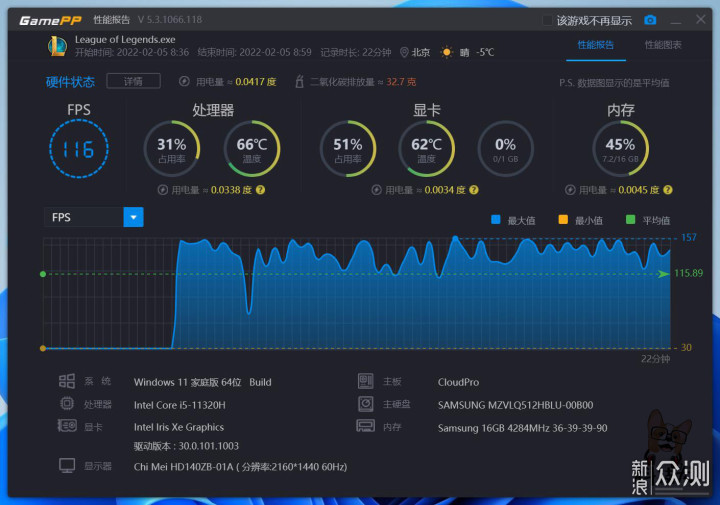The width and height of the screenshot is (720, 505).
Task: Click the CPU 66℃ temperature gauge
Action: [x=252, y=149]
